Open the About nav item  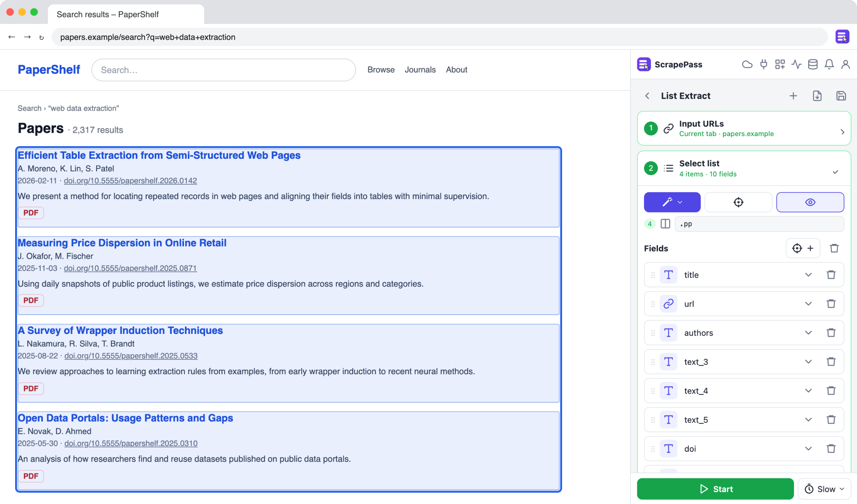pos(457,70)
